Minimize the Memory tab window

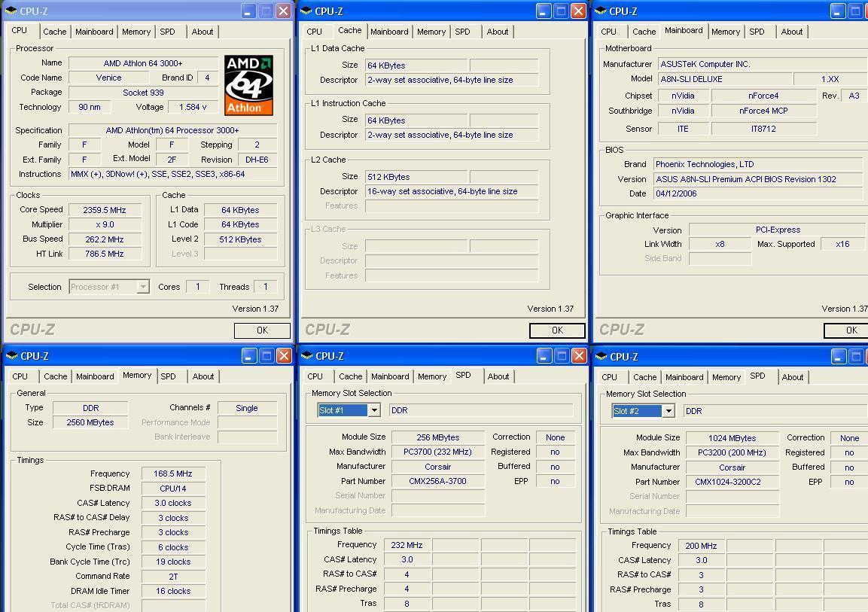[249, 356]
